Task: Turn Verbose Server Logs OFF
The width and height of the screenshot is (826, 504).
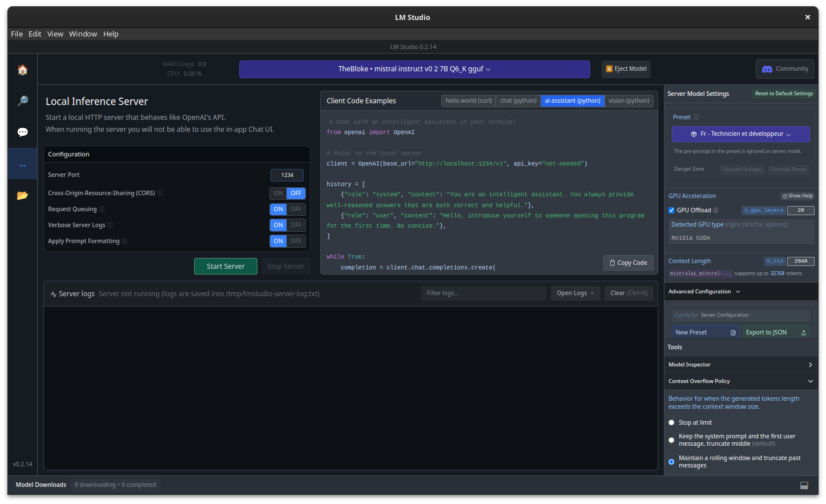Action: pyautogui.click(x=296, y=225)
